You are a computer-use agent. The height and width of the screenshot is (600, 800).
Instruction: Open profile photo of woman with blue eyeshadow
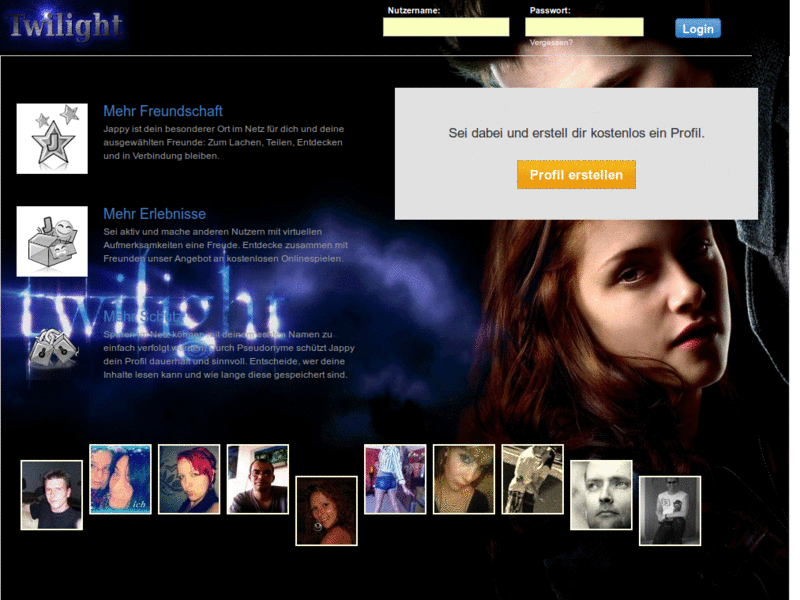(x=464, y=479)
